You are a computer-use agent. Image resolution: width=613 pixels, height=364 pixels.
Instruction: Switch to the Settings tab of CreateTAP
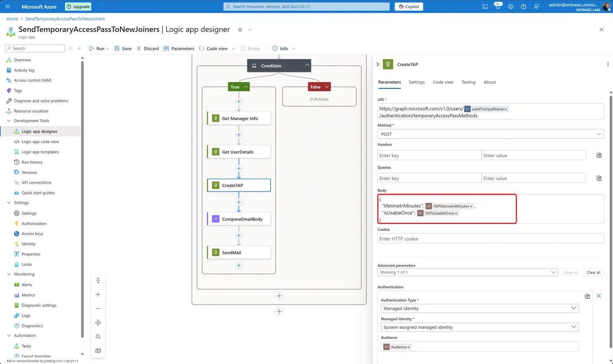tap(416, 82)
